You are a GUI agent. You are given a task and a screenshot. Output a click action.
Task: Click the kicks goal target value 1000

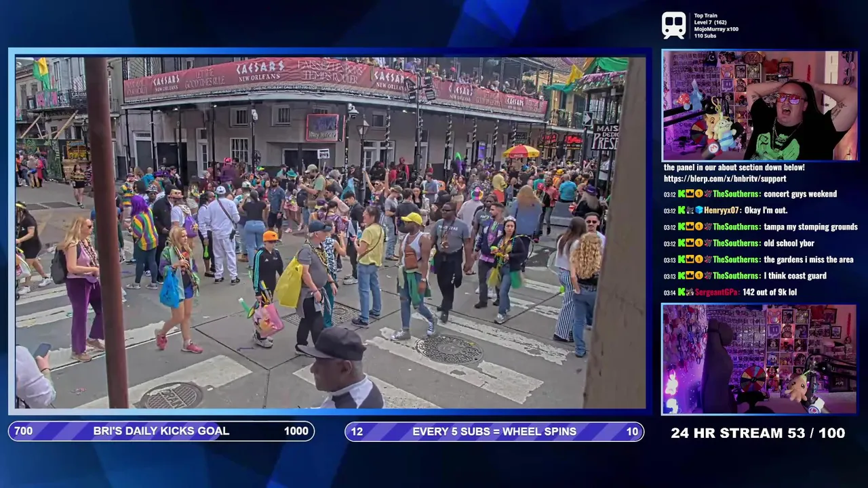296,431
